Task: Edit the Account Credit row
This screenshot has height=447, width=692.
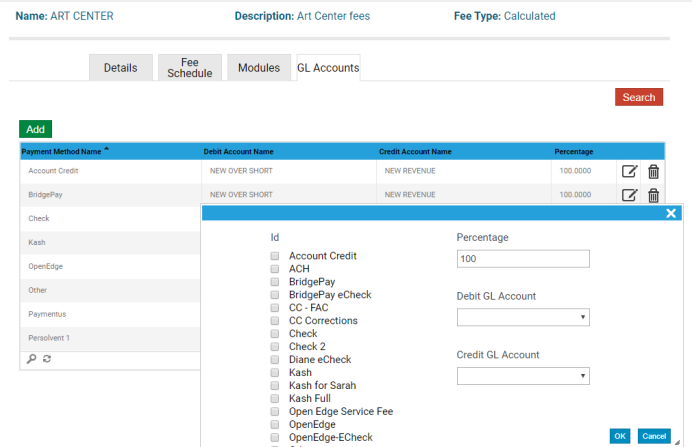Action: click(x=629, y=171)
